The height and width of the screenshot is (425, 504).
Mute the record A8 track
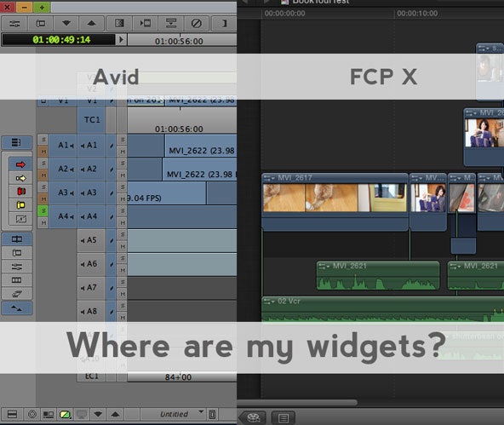[122, 318]
